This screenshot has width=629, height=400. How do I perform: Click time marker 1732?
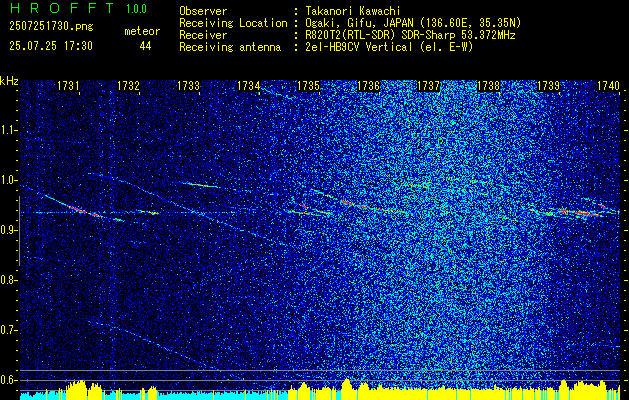(128, 86)
